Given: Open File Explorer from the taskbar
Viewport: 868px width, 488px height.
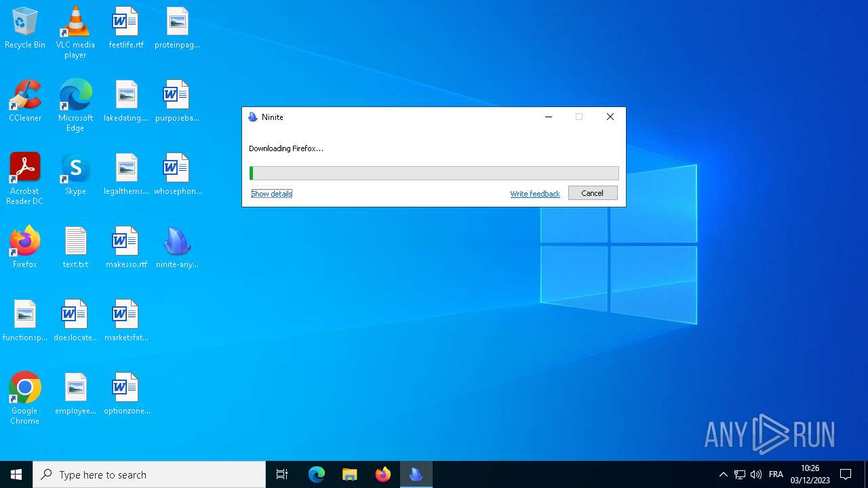Looking at the screenshot, I should (350, 474).
